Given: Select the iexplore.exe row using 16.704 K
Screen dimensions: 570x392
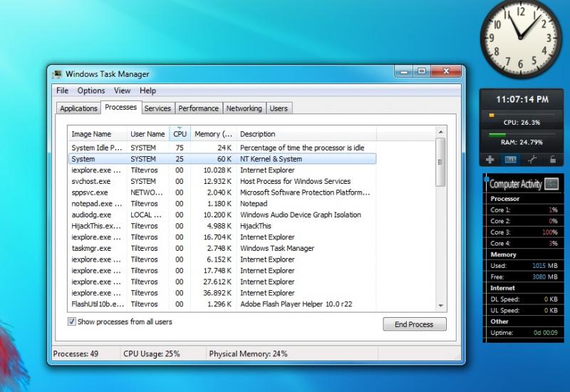Looking at the screenshot, I should [222, 237].
